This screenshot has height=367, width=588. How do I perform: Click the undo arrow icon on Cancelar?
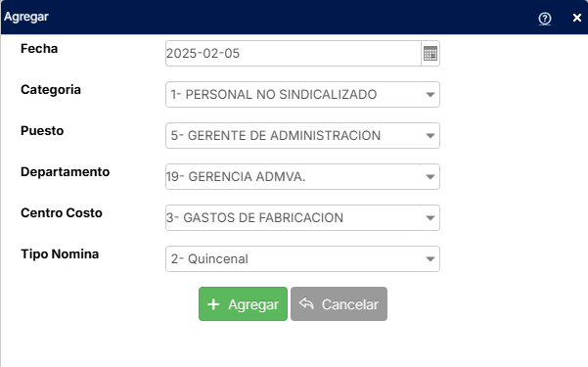point(306,303)
